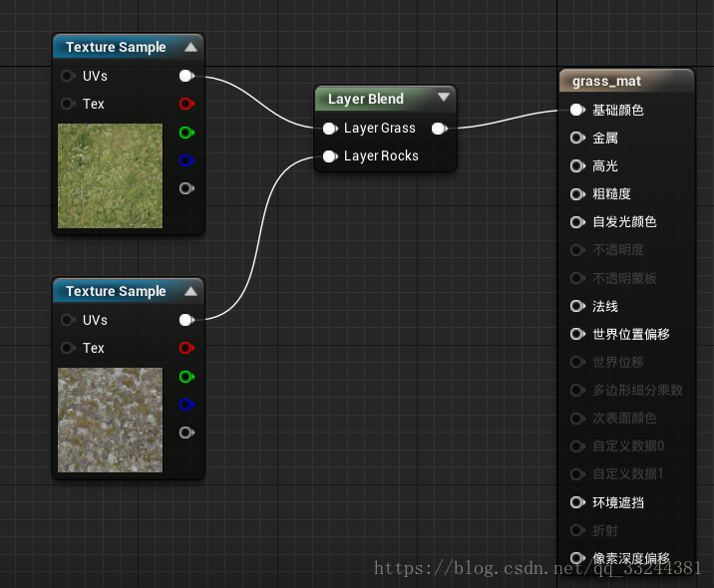The width and height of the screenshot is (714, 588).
Task: Click the disabled 次表面颜色 pin
Action: [577, 418]
